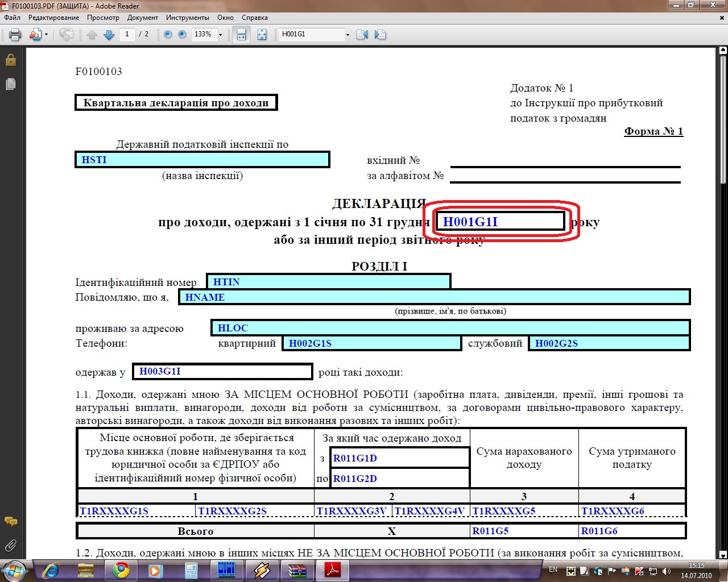The height and width of the screenshot is (582, 728).
Task: Click the find previous button
Action: pos(362,35)
